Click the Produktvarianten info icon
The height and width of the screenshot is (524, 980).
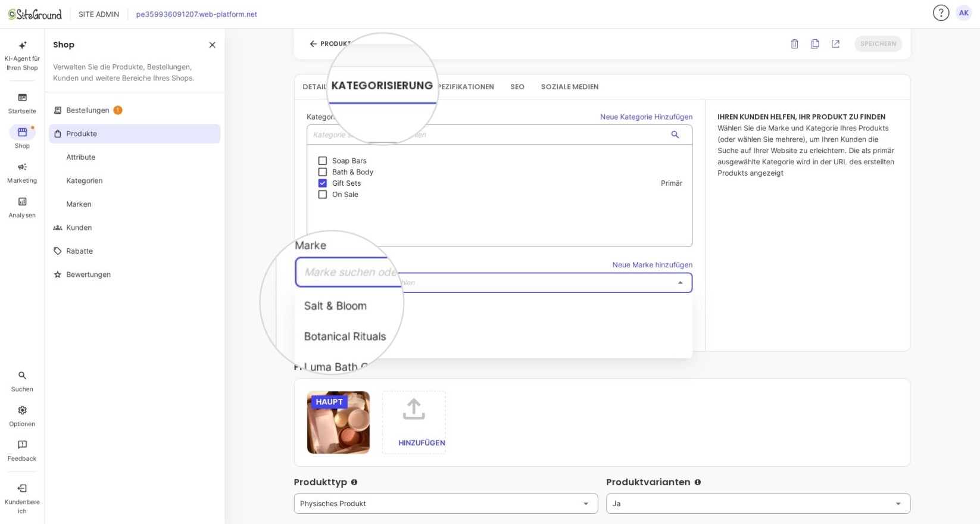[x=697, y=482]
